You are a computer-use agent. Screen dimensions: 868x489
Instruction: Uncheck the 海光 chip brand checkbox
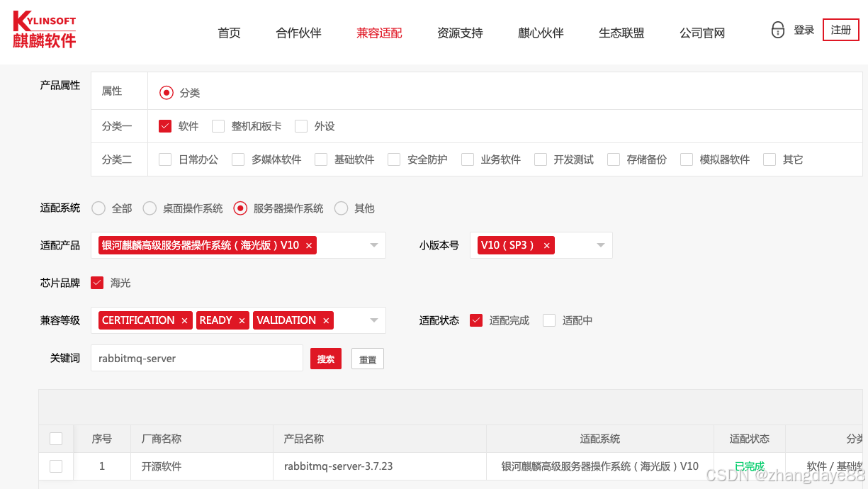pyautogui.click(x=97, y=283)
